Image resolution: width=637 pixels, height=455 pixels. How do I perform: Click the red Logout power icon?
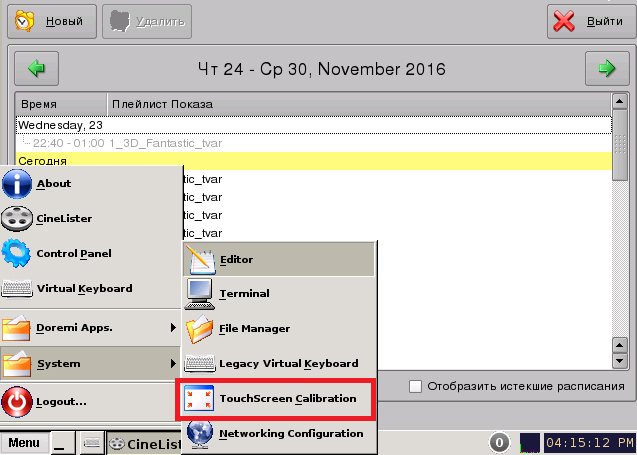click(x=17, y=402)
